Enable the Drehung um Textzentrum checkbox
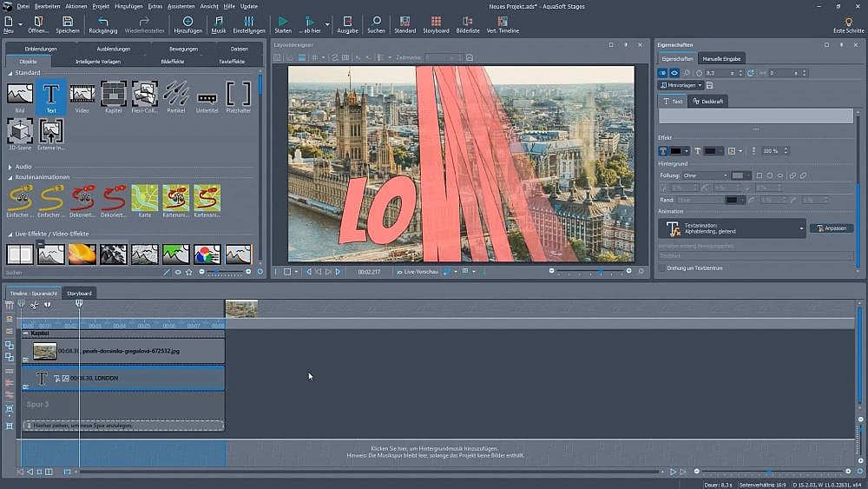868x489 pixels. click(x=663, y=268)
